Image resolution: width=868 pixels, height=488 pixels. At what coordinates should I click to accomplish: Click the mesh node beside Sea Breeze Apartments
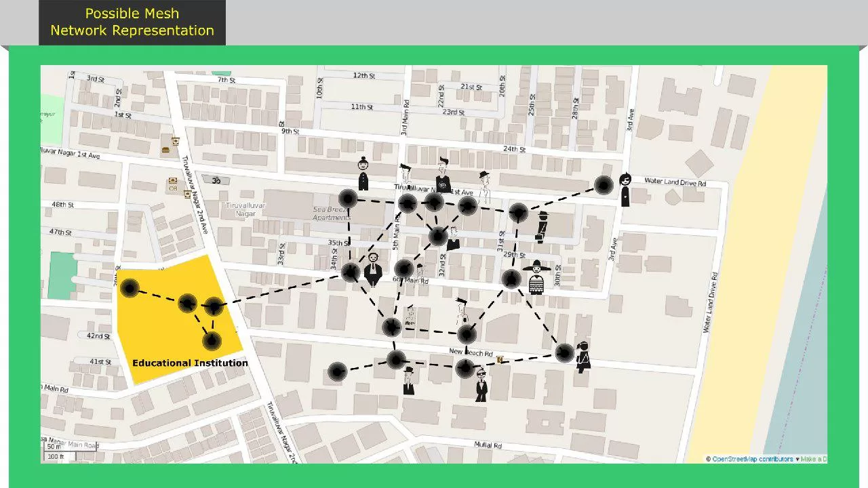coord(347,199)
